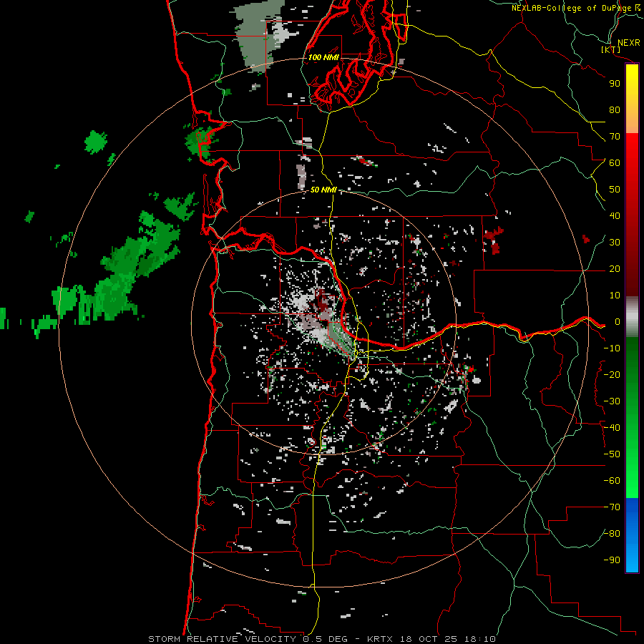644x644 pixels.
Task: Click the KRTX station identifier in caption
Action: click(380, 639)
